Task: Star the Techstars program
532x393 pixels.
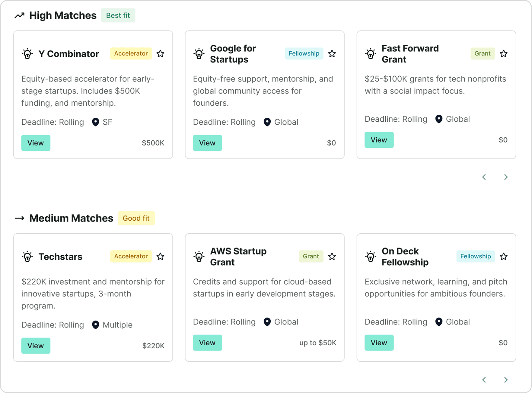Action: (x=160, y=257)
